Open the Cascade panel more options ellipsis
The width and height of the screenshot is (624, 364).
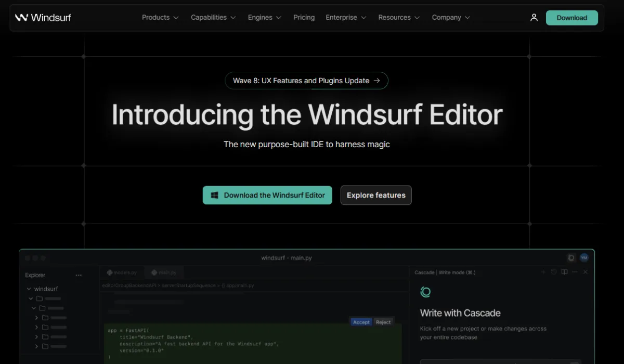coord(575,272)
